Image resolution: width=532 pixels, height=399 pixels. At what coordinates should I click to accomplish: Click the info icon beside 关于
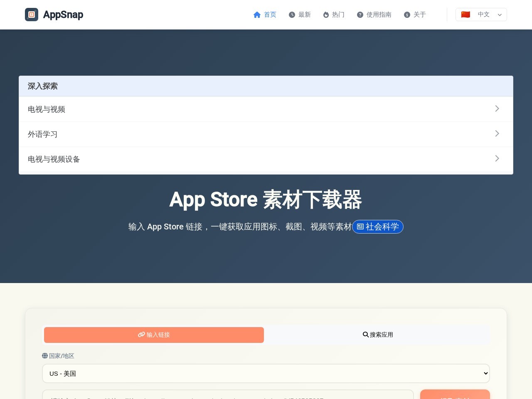(x=407, y=15)
